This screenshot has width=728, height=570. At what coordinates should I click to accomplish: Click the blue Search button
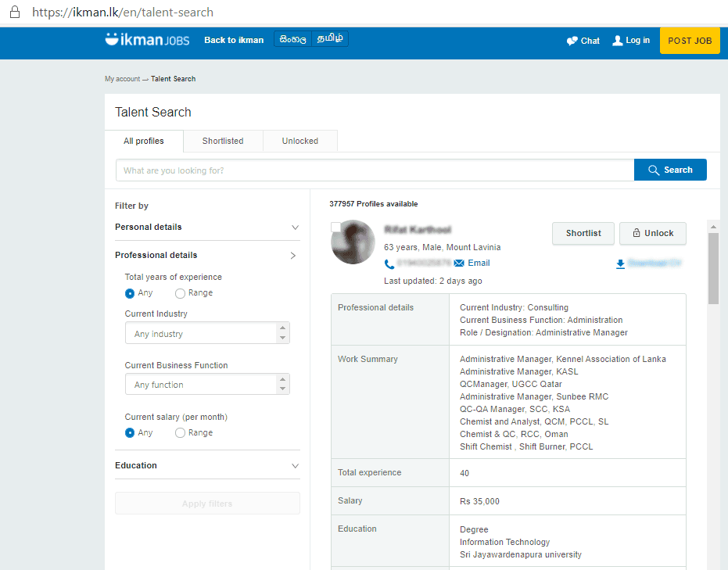[670, 170]
